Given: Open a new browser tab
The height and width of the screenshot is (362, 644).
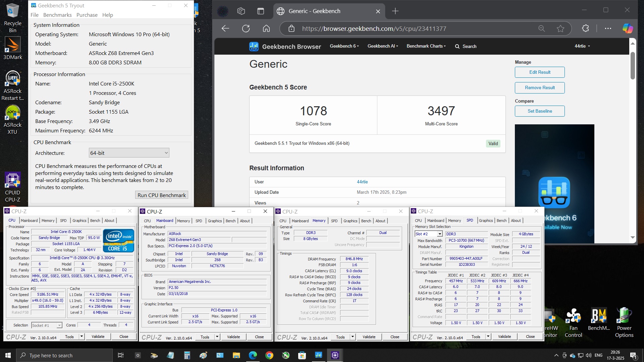Looking at the screenshot, I should tap(395, 11).
